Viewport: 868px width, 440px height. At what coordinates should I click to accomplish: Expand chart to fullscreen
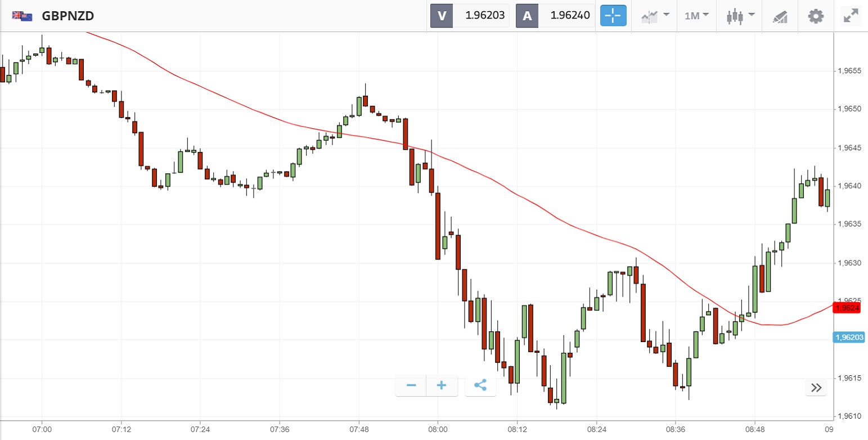click(x=851, y=16)
